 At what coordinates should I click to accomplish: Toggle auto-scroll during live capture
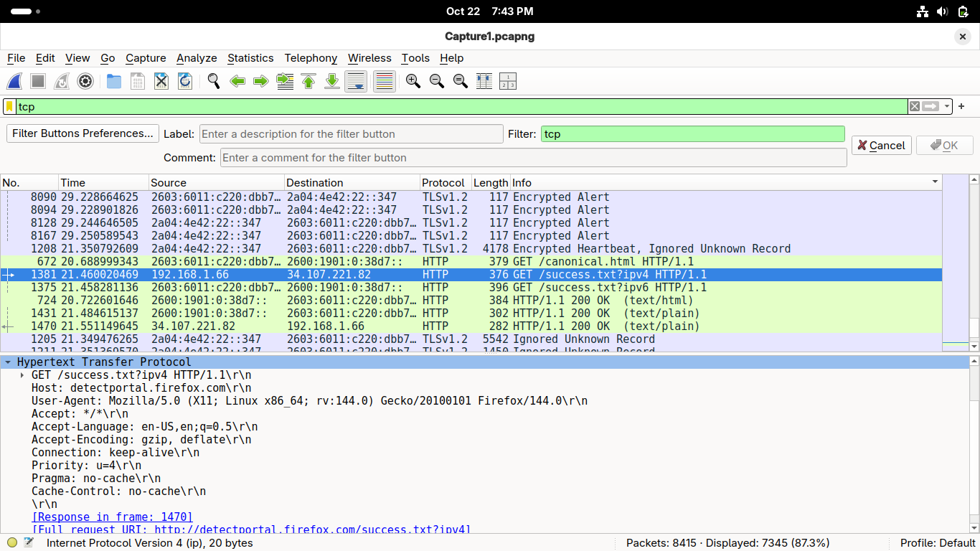tap(356, 82)
